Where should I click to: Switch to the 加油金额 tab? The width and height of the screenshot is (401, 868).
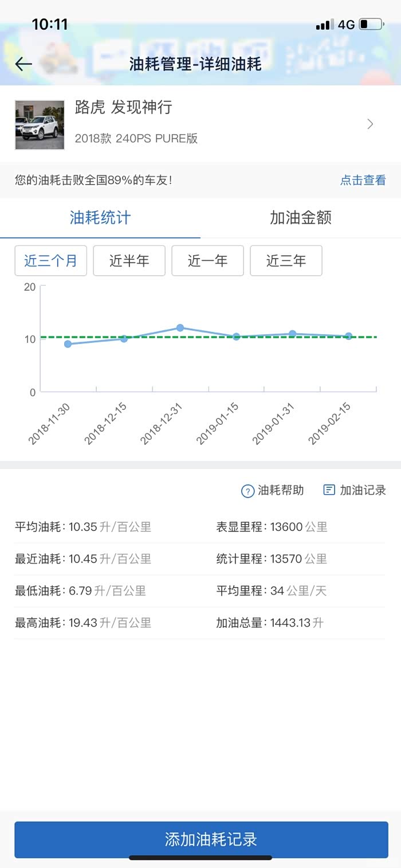tap(301, 218)
